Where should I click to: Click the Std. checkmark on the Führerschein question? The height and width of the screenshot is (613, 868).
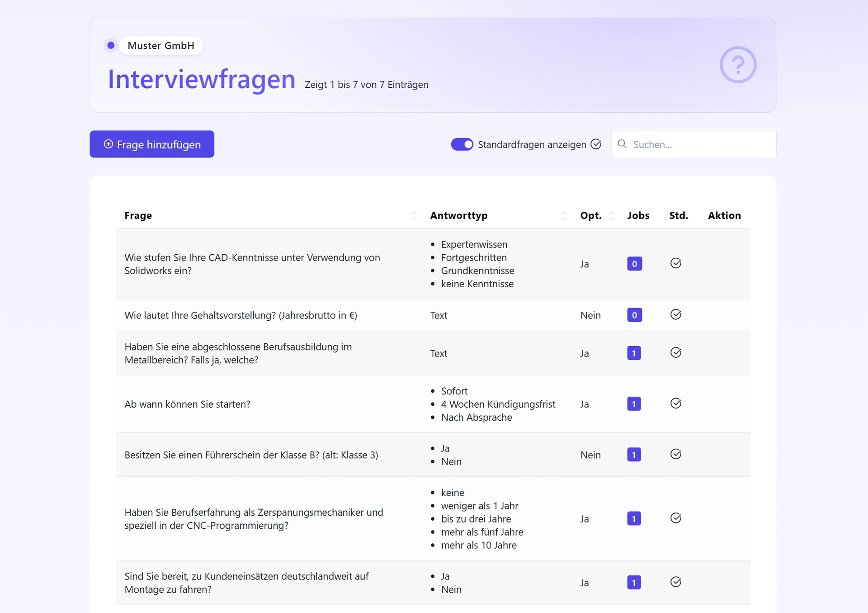(676, 454)
